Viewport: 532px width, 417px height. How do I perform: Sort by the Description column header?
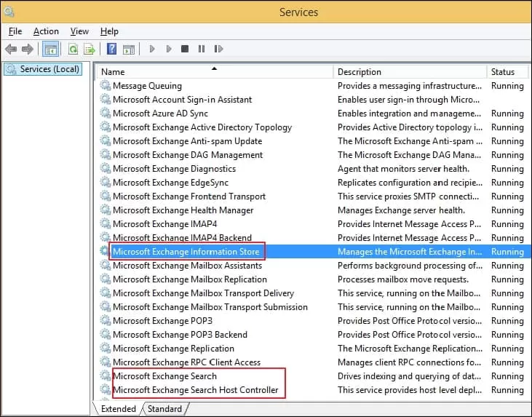[410, 71]
